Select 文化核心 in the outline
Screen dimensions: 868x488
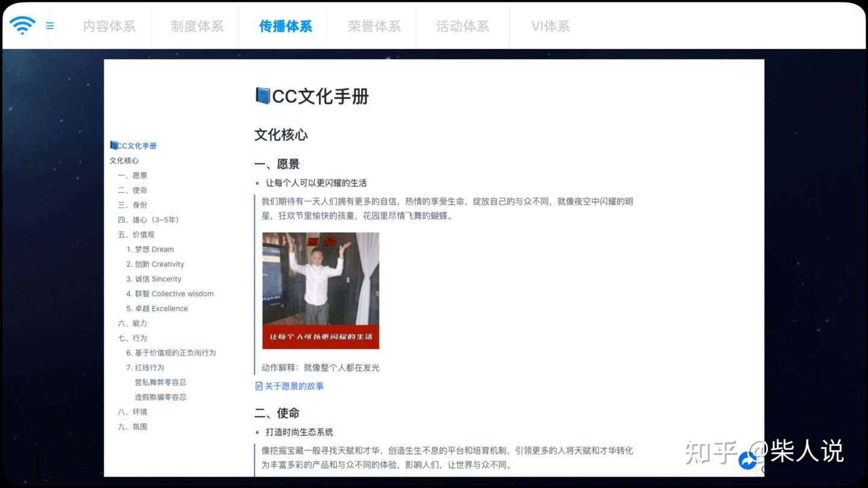pyautogui.click(x=124, y=160)
